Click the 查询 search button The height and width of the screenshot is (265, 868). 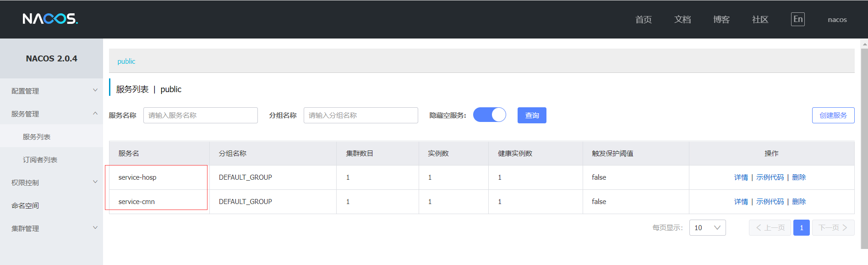[x=531, y=116]
